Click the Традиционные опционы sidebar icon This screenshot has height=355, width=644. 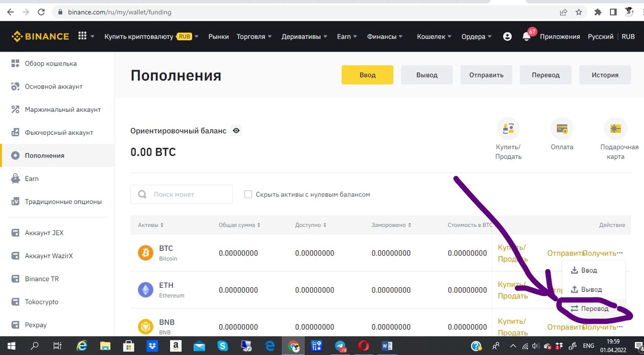pos(15,201)
